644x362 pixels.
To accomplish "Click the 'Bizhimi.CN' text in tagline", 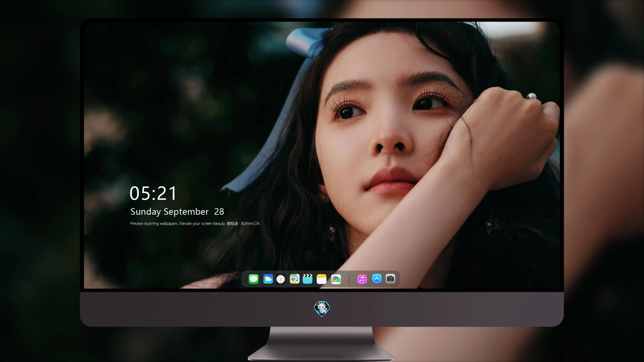I will point(250,223).
